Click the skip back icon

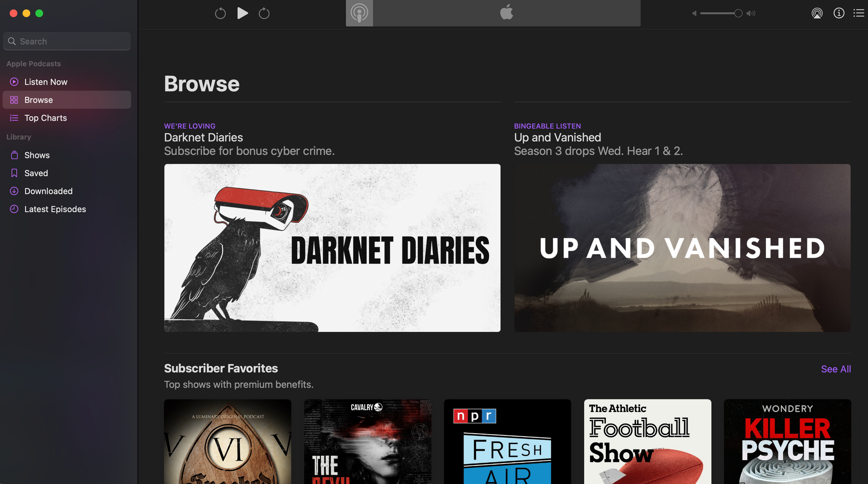pyautogui.click(x=220, y=13)
